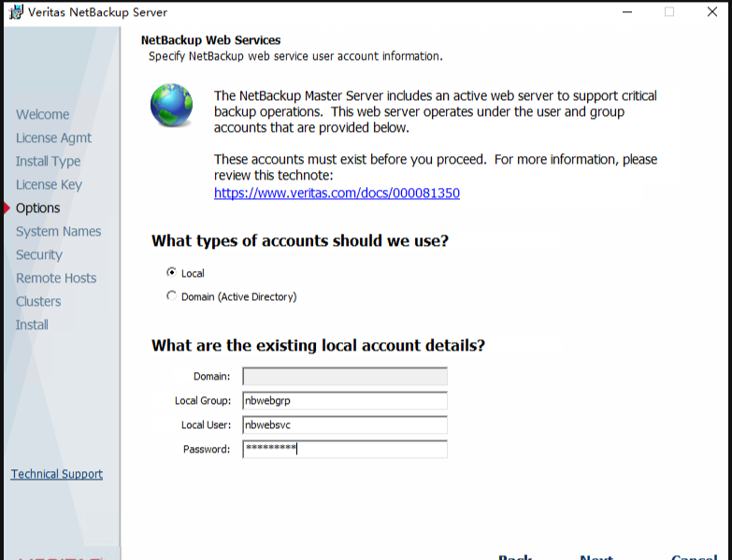The image size is (732, 560).
Task: Minimize the NetBackup installer window
Action: tap(627, 12)
